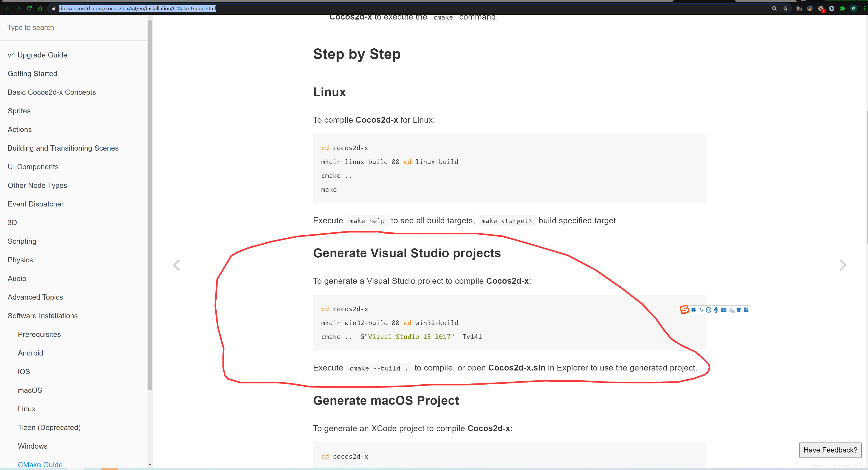
Task: Click the Generate Visual Studio projects heading
Action: pos(407,253)
